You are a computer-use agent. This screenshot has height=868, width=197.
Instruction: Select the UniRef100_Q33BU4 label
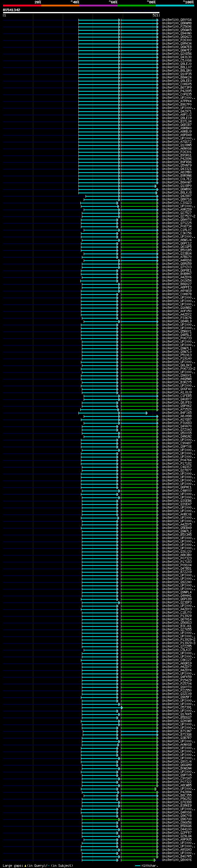177,254
